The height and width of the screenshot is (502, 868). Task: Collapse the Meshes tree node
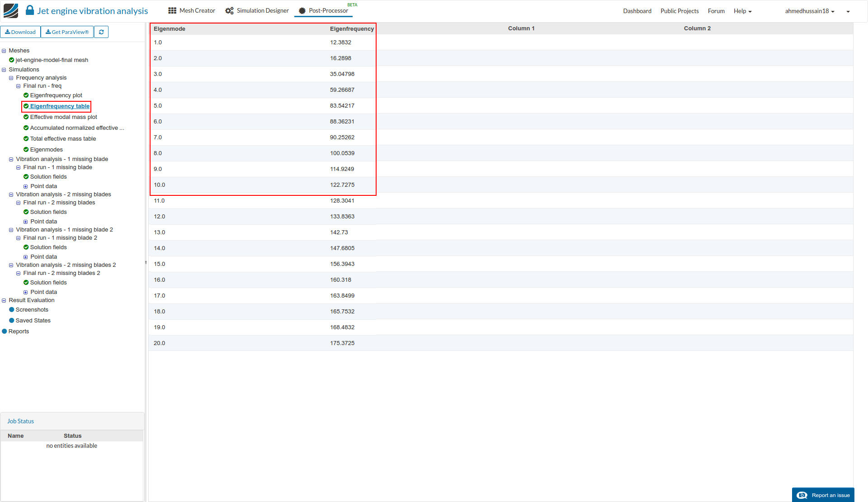click(4, 51)
